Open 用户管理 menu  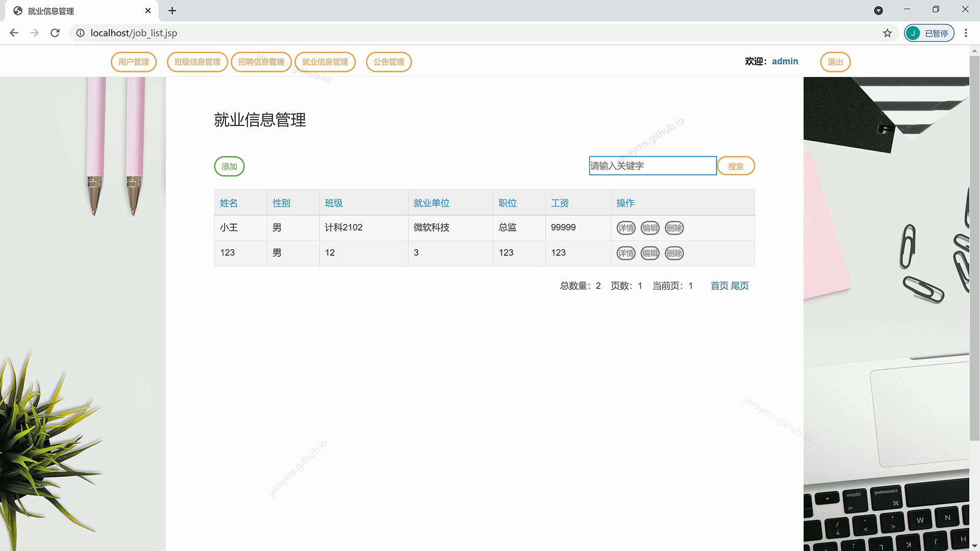pos(134,62)
